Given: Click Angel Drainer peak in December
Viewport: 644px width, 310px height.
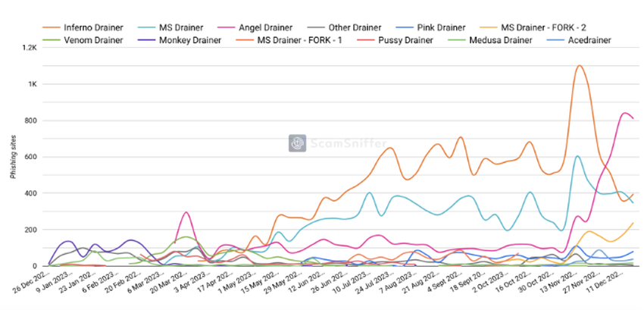Looking at the screenshot, I should (x=626, y=113).
